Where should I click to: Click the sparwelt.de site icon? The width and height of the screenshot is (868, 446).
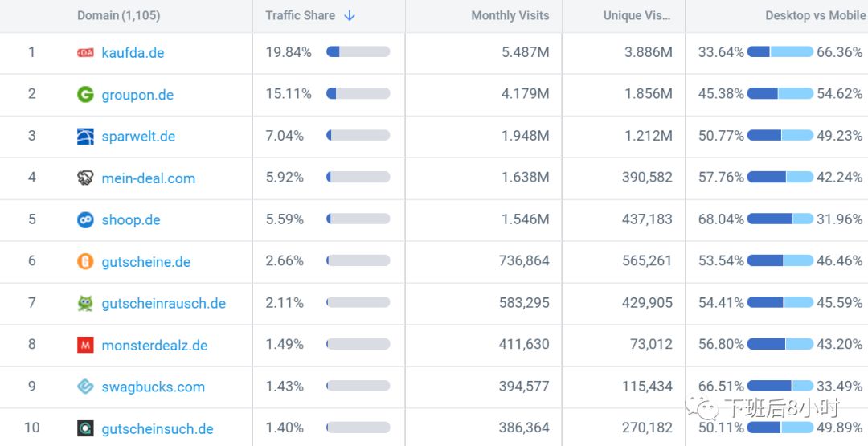(x=85, y=137)
